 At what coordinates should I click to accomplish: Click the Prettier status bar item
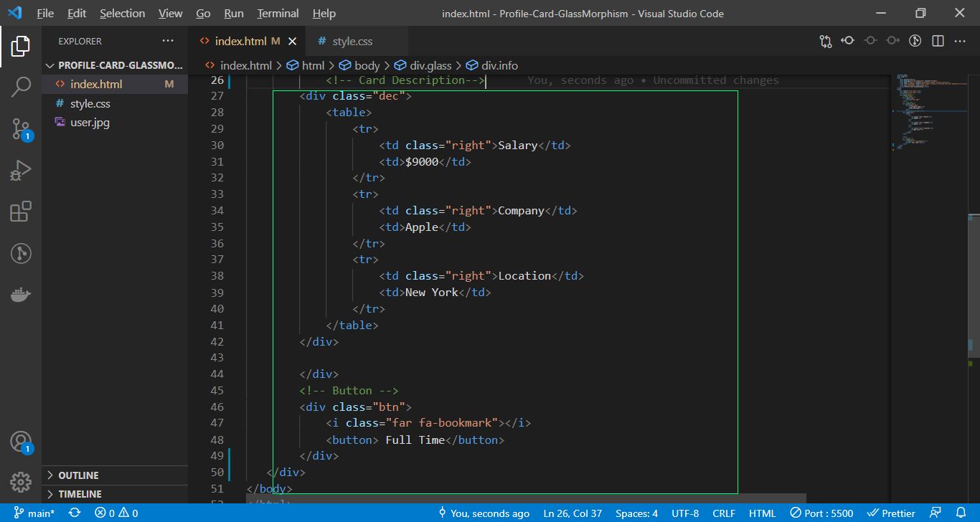pos(891,513)
